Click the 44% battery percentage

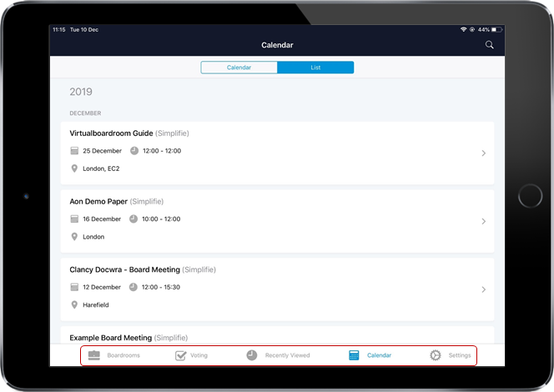click(x=484, y=30)
